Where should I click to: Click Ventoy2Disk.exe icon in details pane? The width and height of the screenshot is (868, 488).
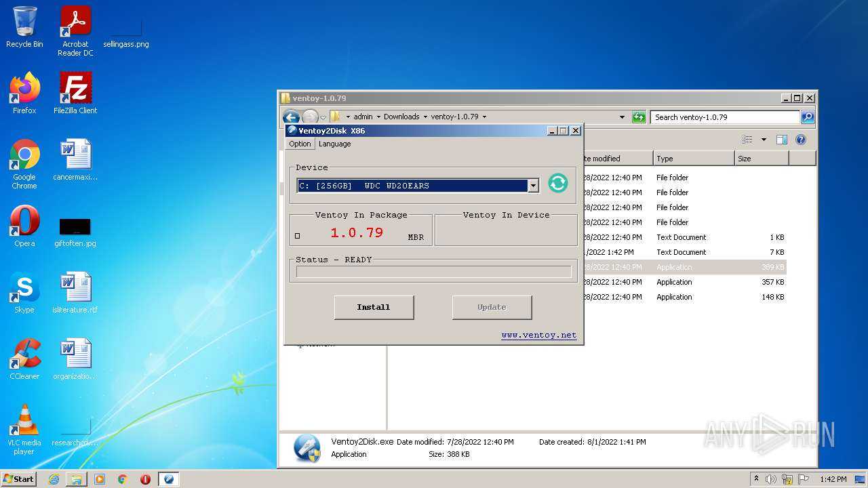[x=307, y=448]
